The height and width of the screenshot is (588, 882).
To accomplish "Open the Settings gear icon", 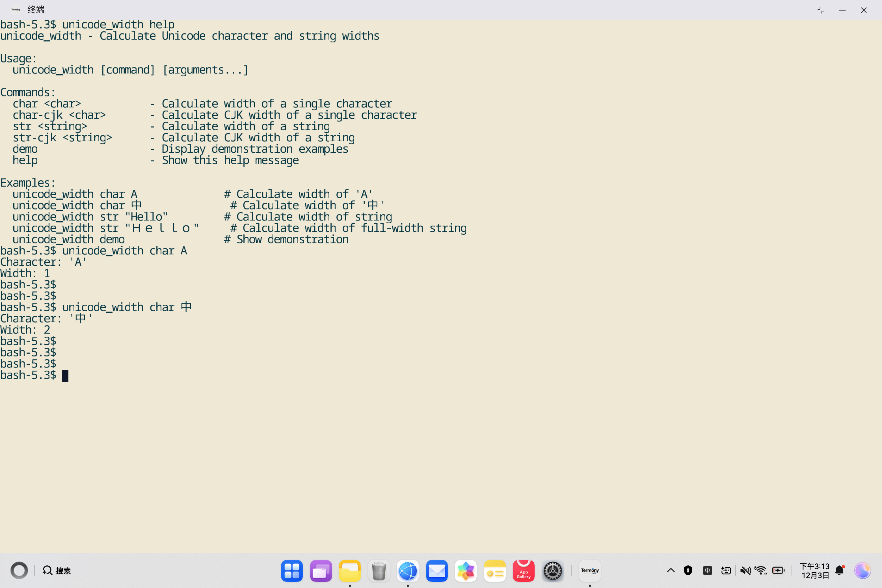I will tap(553, 571).
